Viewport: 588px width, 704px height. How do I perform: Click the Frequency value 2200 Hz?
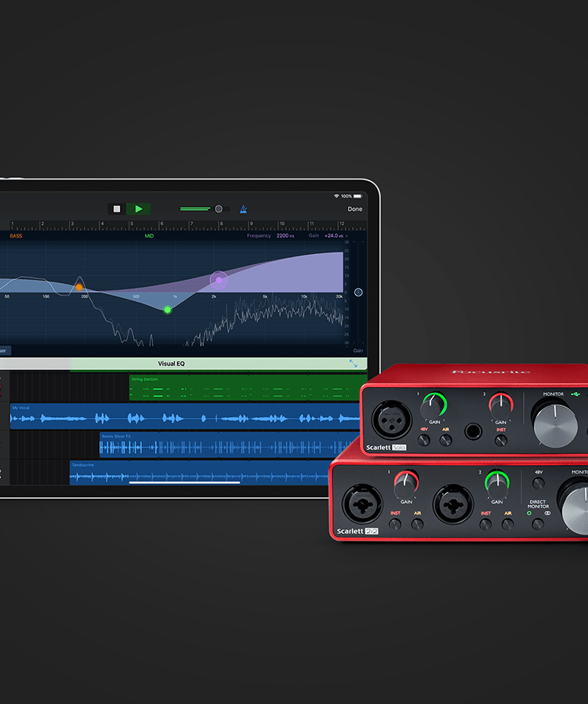click(x=285, y=236)
